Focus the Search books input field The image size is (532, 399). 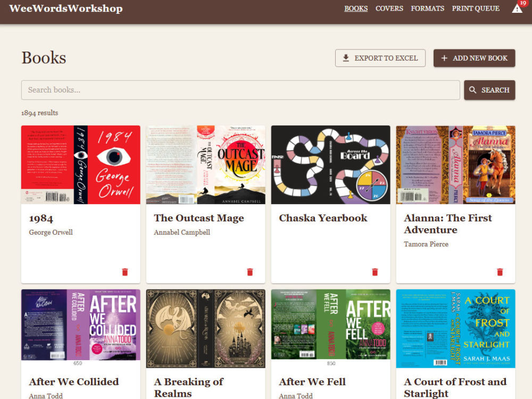coord(240,90)
